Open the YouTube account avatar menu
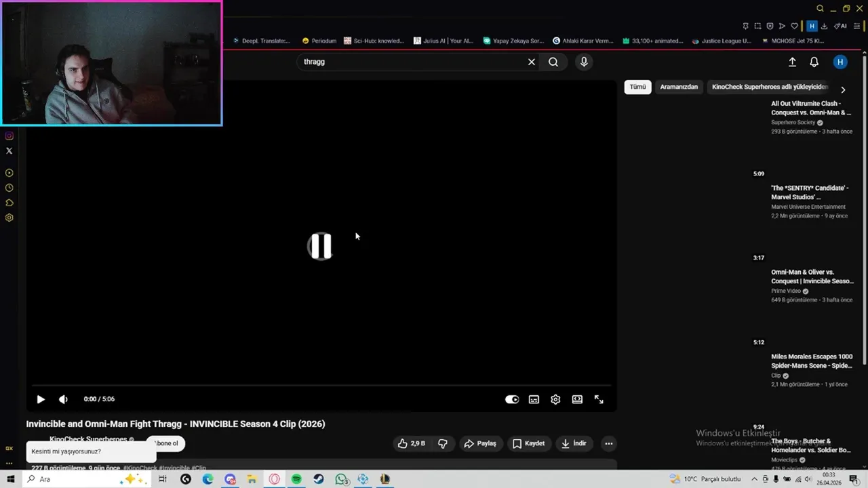 coord(840,62)
